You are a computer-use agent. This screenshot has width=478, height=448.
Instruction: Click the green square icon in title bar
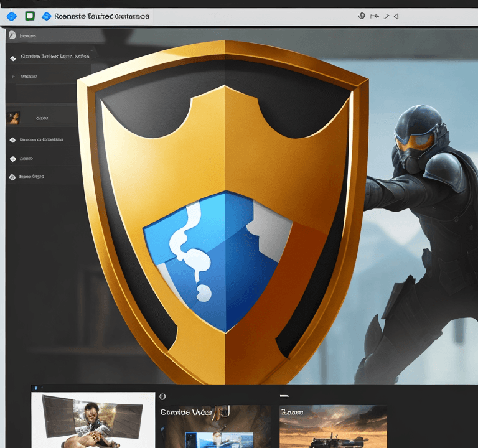coord(30,16)
